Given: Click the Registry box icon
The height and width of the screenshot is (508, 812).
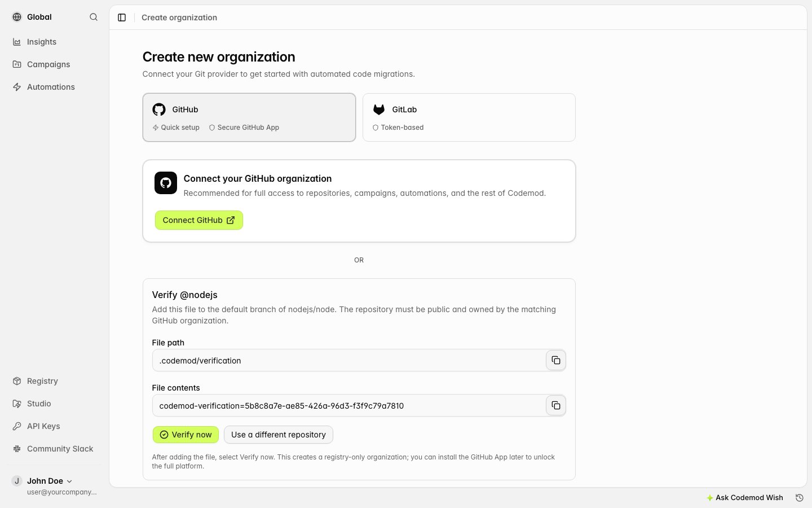Looking at the screenshot, I should pos(17,381).
